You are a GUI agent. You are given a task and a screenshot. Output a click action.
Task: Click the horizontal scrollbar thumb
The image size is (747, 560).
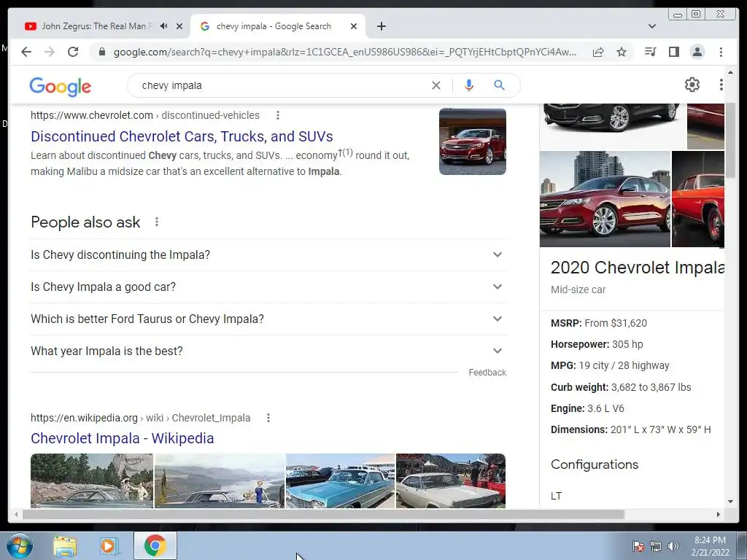click(x=323, y=514)
